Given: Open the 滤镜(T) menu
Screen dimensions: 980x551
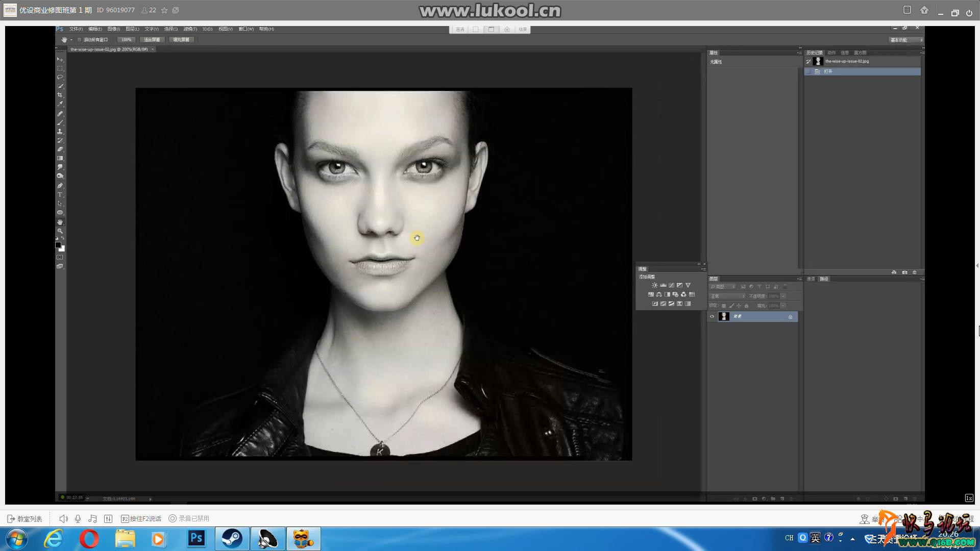Looking at the screenshot, I should (x=190, y=29).
